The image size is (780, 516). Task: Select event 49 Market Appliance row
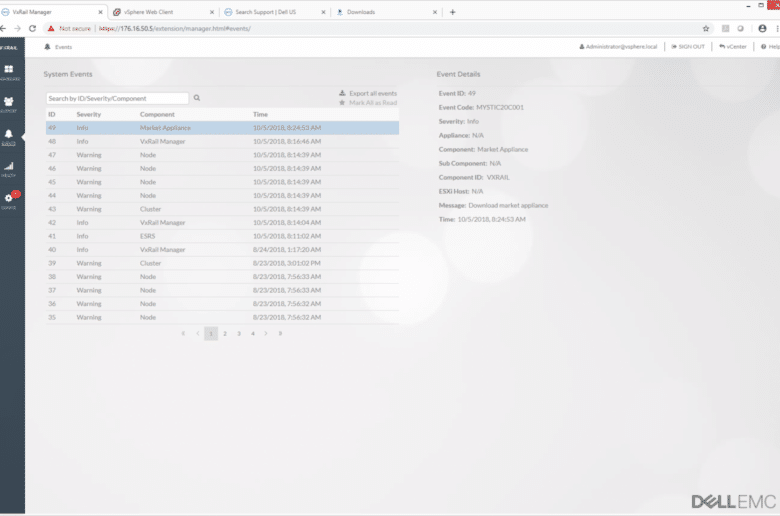[222, 128]
